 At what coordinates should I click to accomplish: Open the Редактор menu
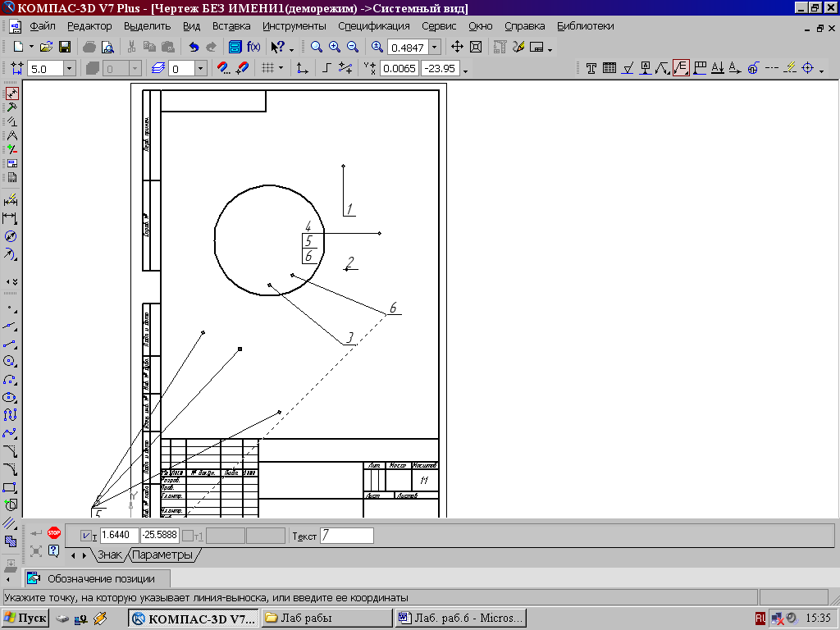coord(89,26)
